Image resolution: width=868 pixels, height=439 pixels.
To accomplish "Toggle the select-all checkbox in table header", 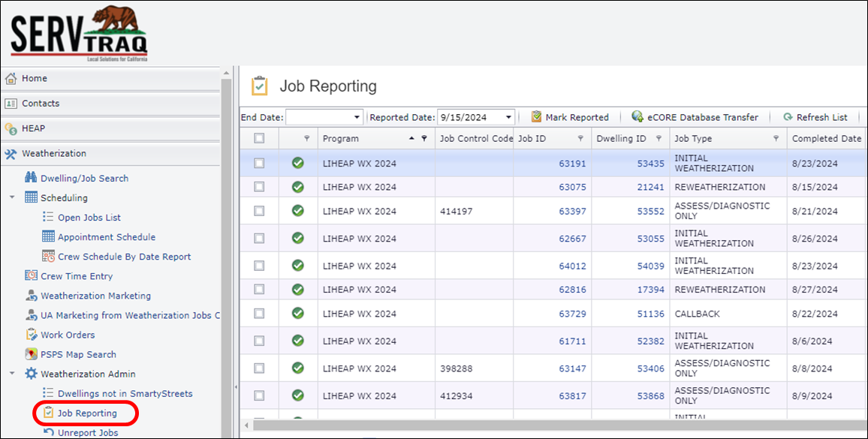I will [259, 138].
